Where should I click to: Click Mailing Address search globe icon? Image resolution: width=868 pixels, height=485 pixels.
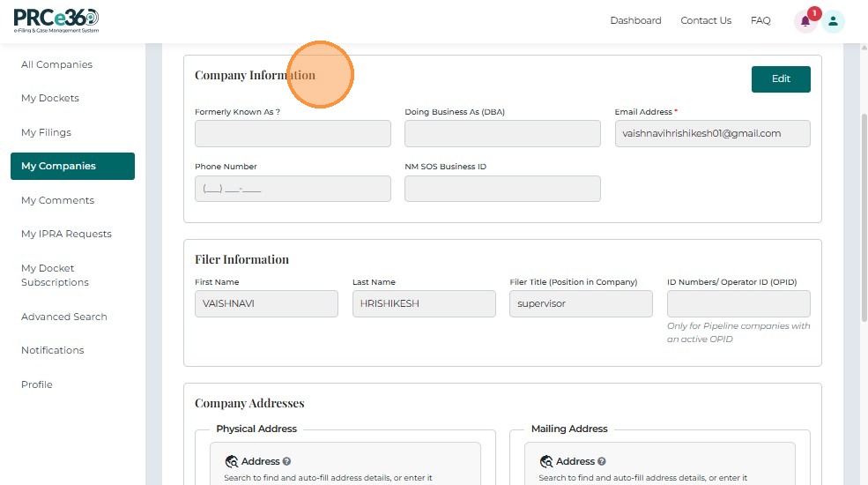tap(546, 461)
